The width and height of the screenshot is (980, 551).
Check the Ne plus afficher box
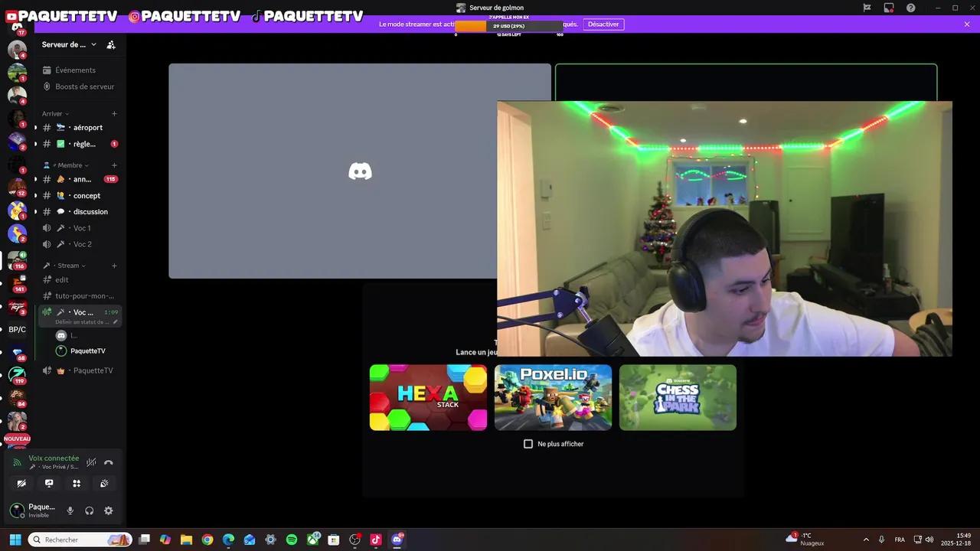(x=528, y=444)
